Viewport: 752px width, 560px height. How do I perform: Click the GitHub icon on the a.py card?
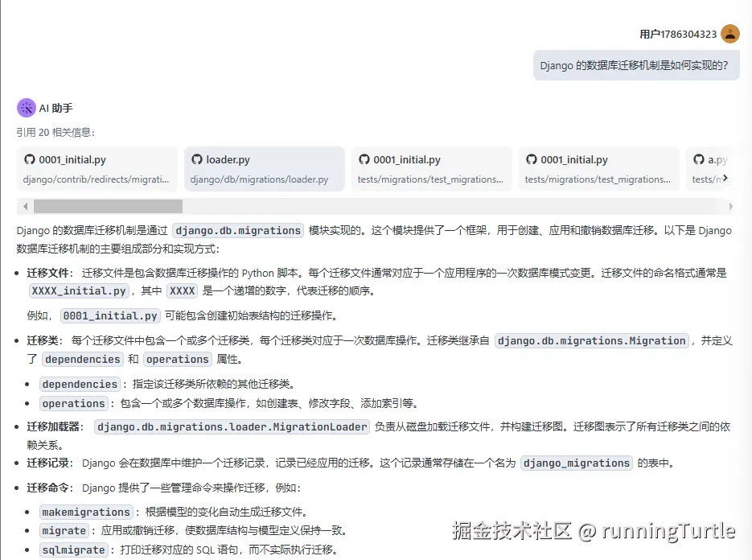coord(699,159)
